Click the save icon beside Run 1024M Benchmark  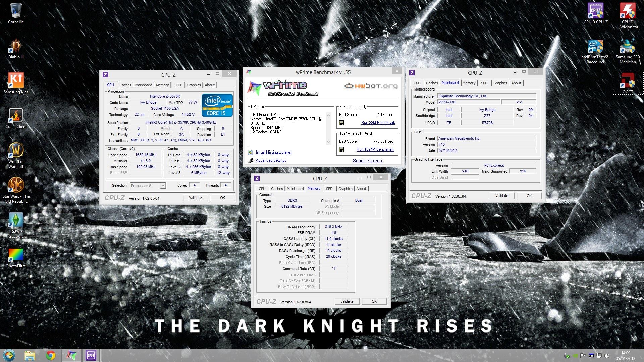341,150
